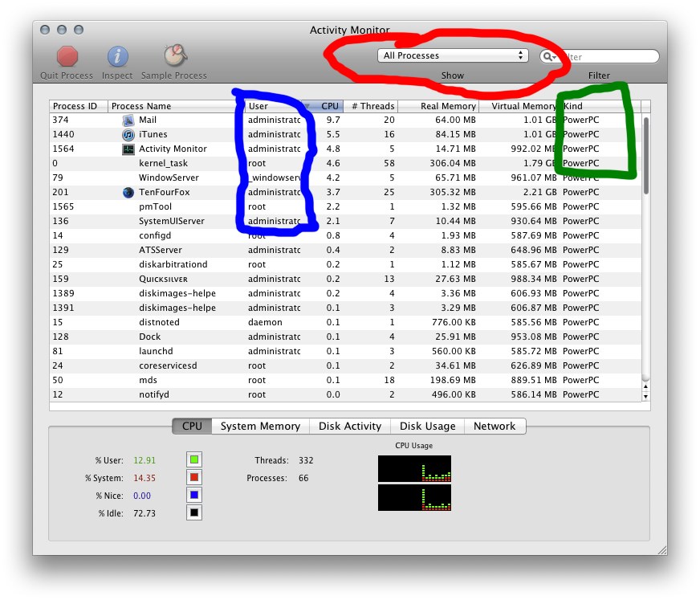Screen dimensions: 700x600
Task: Sort by the CPU column header
Action: point(323,106)
